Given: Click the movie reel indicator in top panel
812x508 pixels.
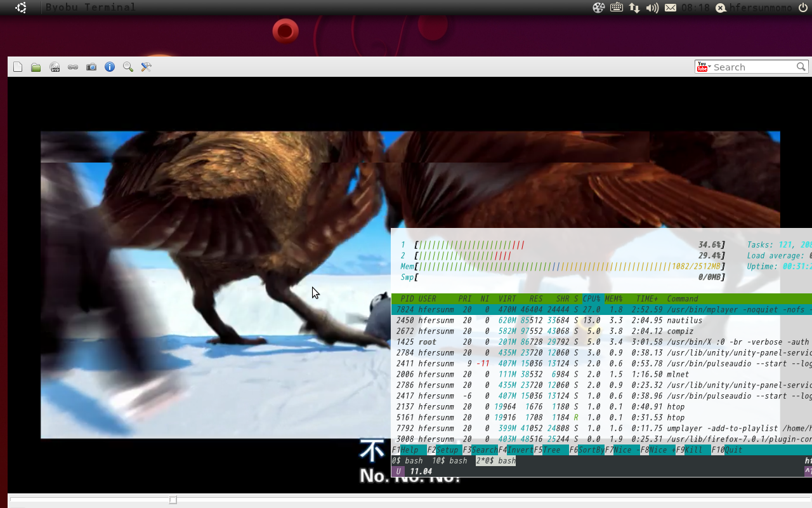Looking at the screenshot, I should pos(598,8).
